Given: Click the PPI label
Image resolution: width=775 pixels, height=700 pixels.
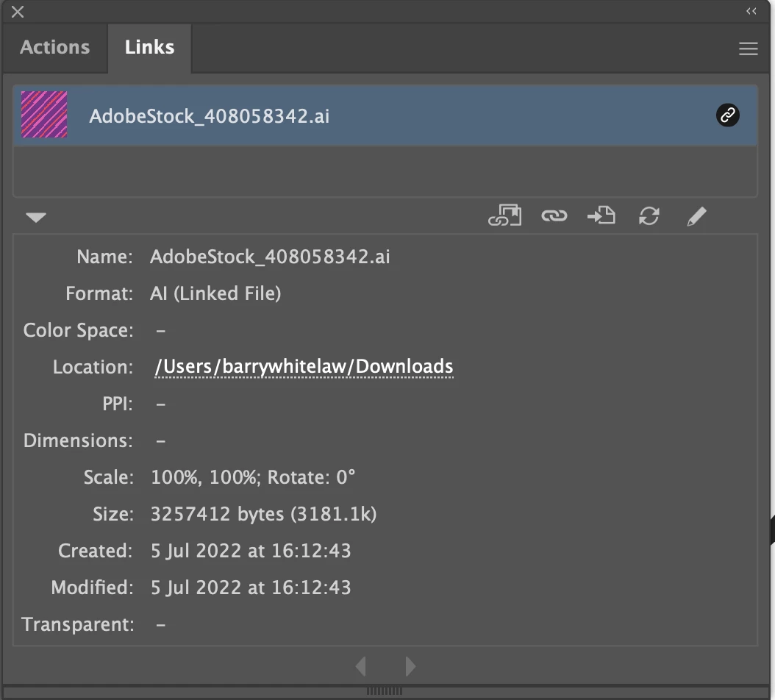Looking at the screenshot, I should click(x=118, y=404).
